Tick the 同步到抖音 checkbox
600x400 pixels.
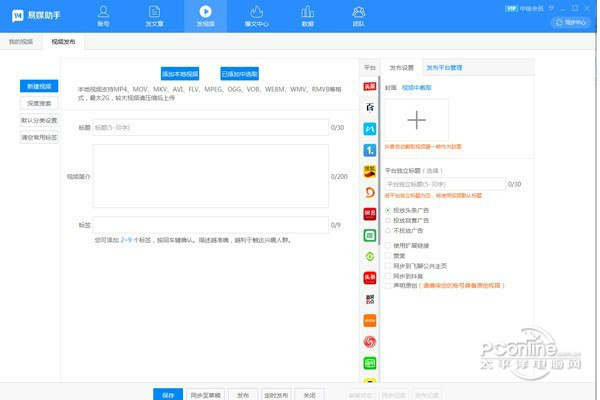pyautogui.click(x=388, y=276)
